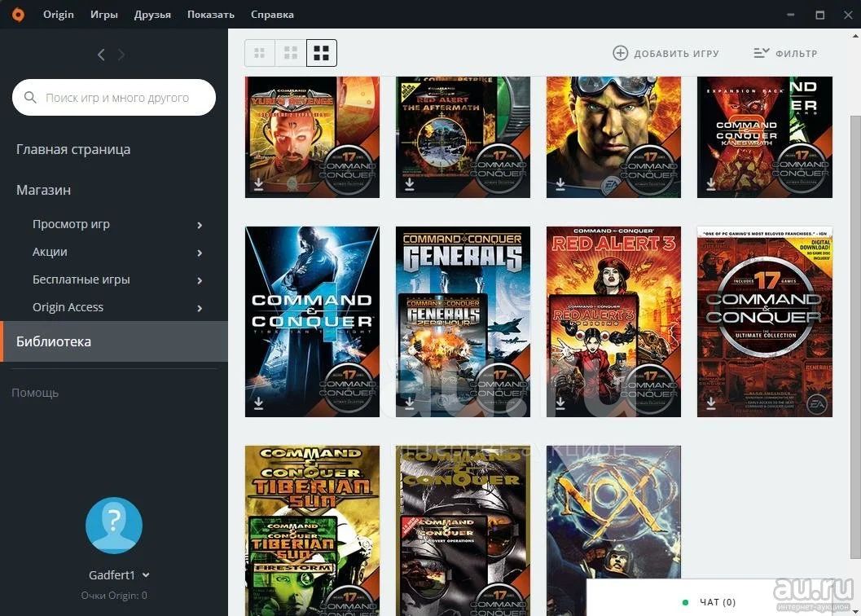Click the Origin logo icon
861x616 pixels.
(x=18, y=15)
